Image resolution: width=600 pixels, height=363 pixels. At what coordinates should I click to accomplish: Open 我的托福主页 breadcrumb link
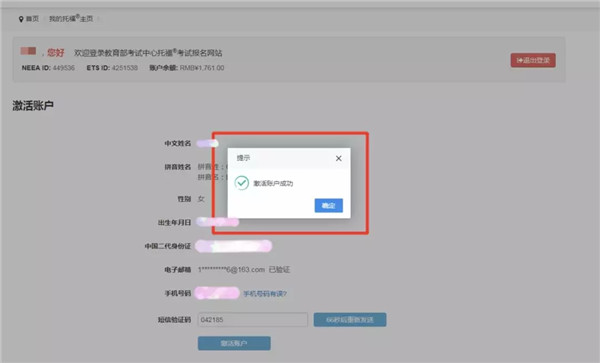click(71, 18)
